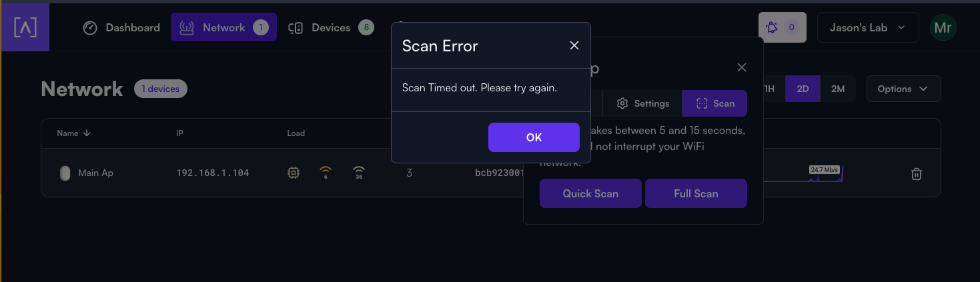980x282 pixels.
Task: Expand the Options dropdown
Action: (x=903, y=89)
